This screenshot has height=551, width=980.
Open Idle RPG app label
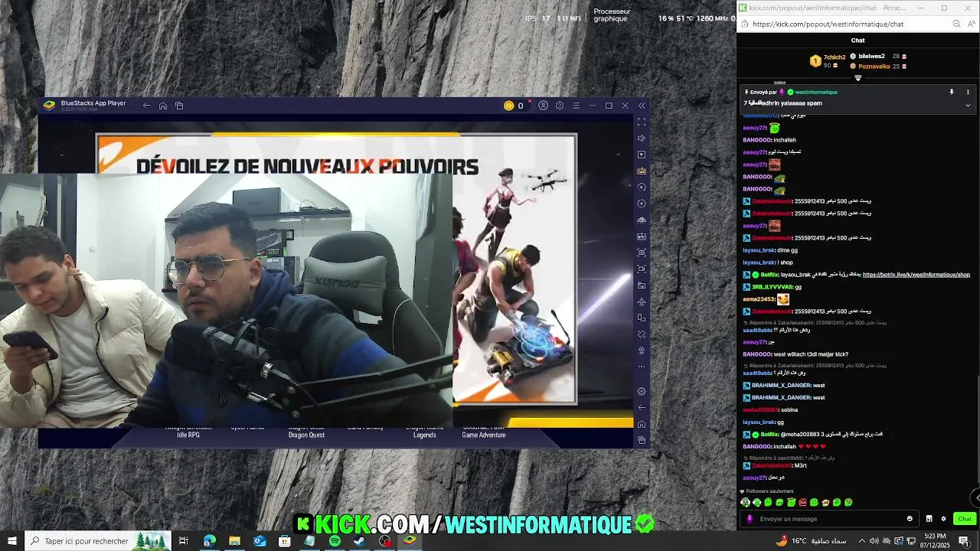coord(188,435)
